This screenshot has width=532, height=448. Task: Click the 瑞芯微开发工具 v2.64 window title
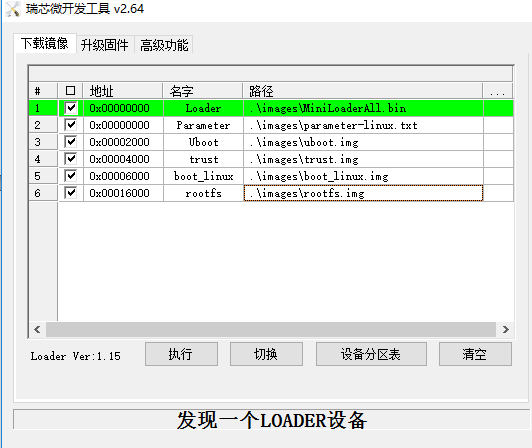click(85, 9)
